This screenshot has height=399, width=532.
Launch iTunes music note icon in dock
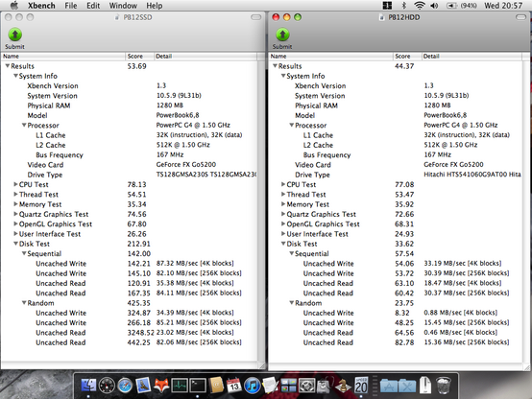pos(253,386)
